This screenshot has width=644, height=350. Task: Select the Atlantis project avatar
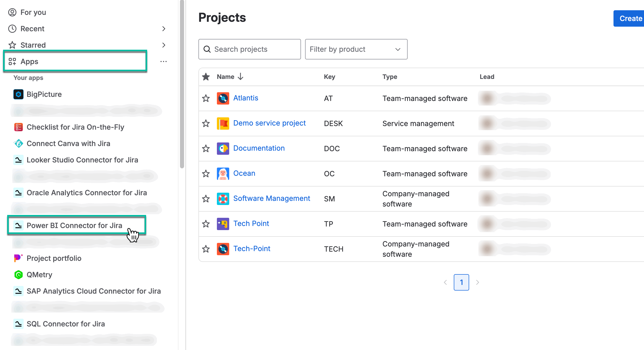click(223, 98)
